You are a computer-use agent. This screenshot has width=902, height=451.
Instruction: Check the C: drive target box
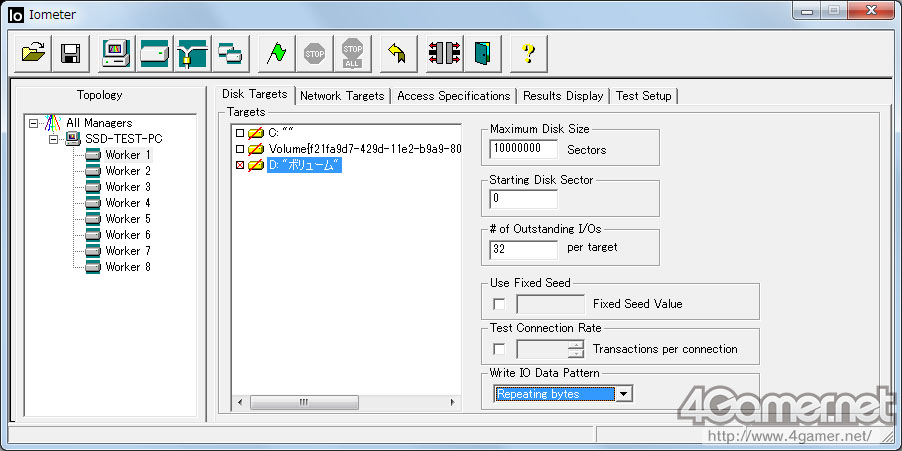coord(240,133)
